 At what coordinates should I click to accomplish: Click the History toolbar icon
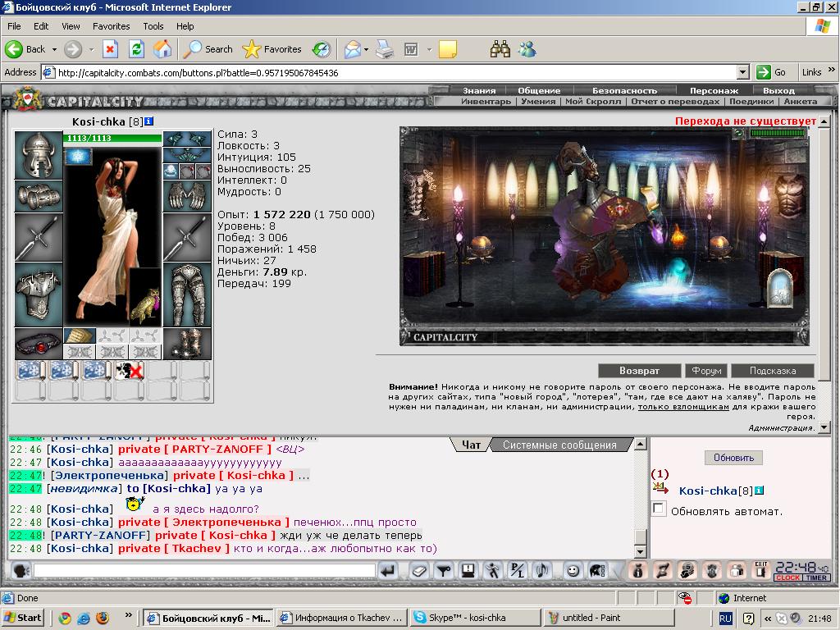coord(322,49)
